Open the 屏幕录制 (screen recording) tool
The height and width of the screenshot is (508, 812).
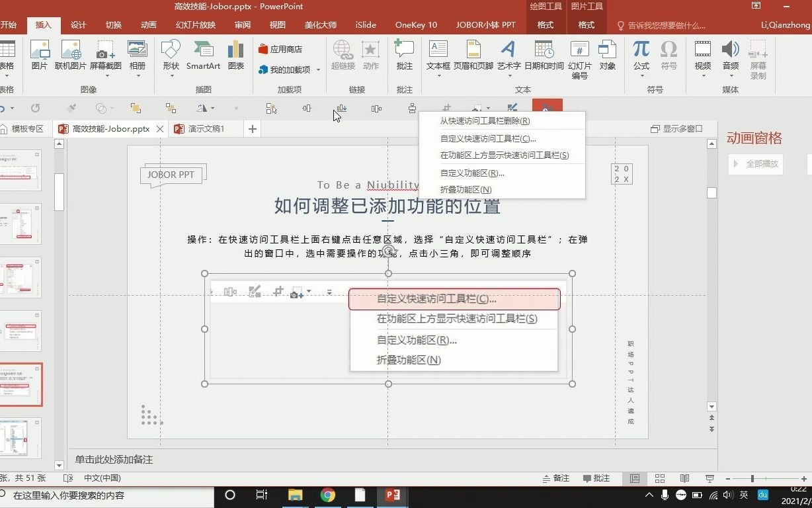[x=758, y=60]
